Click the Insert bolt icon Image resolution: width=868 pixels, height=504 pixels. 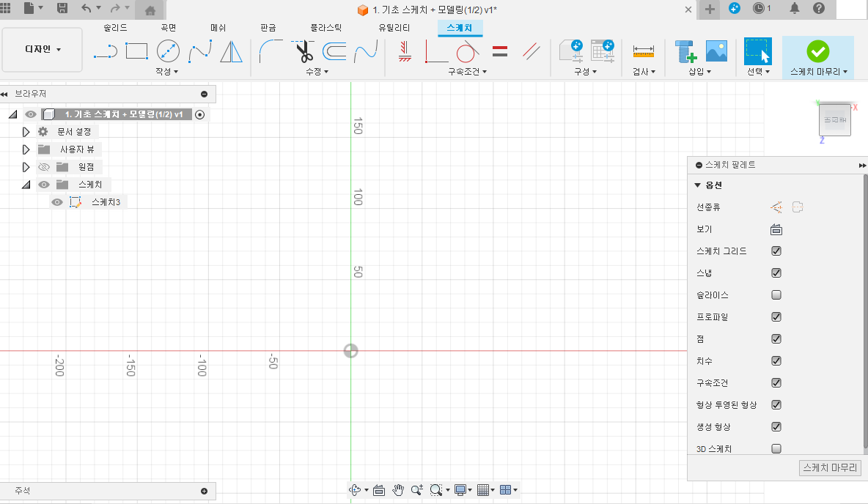tap(685, 51)
